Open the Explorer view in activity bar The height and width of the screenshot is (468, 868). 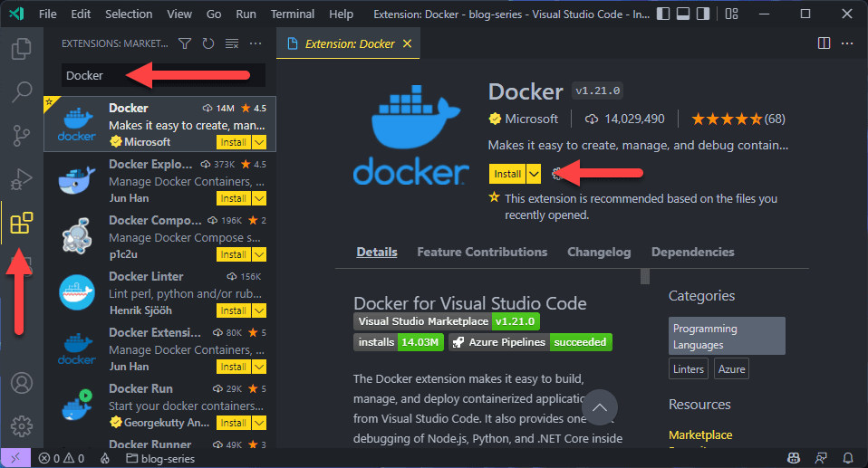coord(21,49)
